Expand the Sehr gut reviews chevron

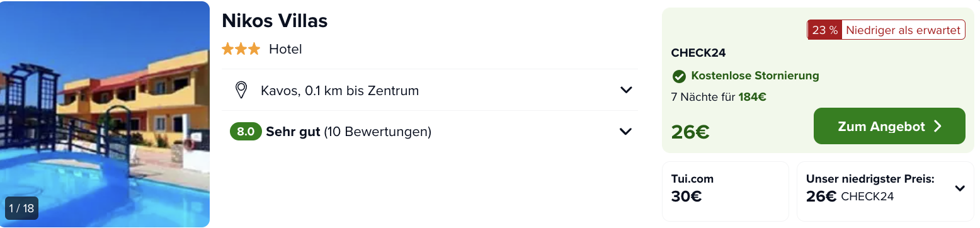coord(625,132)
